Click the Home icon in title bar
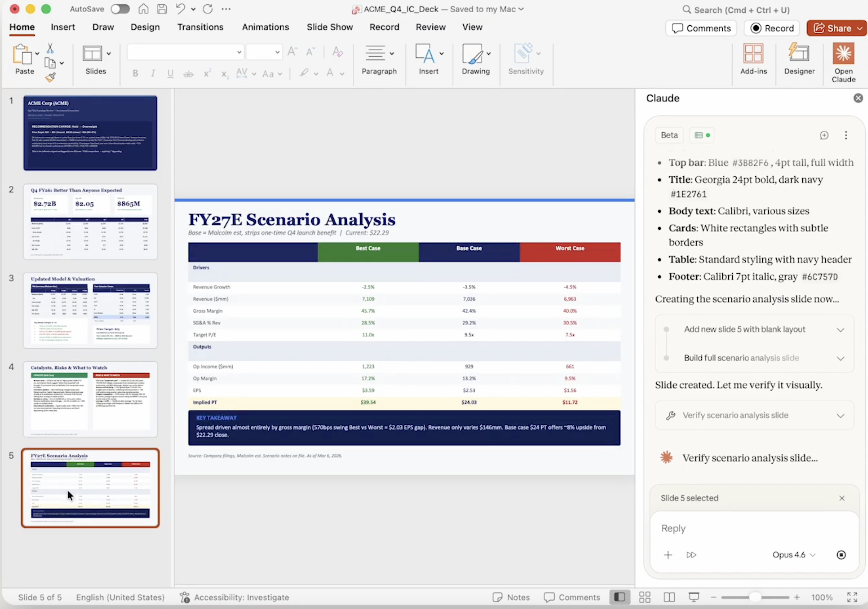The image size is (868, 609). (x=143, y=9)
